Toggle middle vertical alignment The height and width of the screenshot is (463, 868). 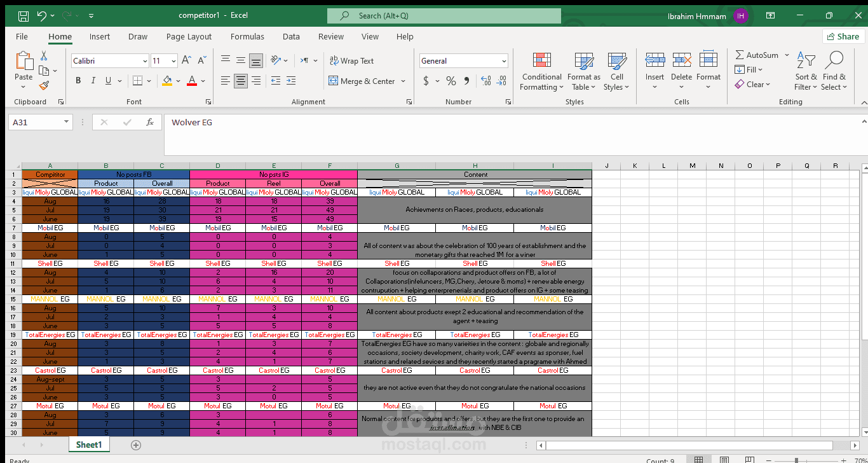coord(241,60)
